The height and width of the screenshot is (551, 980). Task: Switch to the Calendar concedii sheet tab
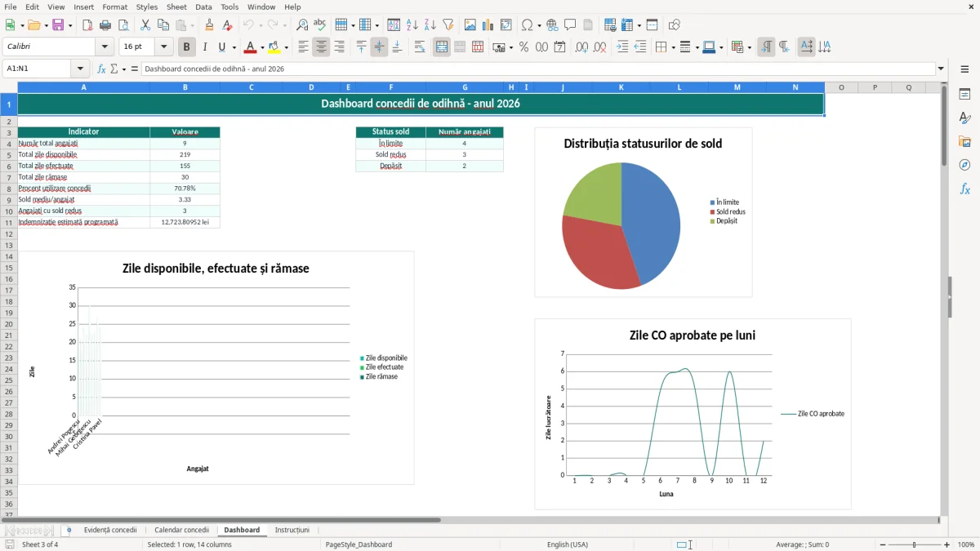click(181, 530)
